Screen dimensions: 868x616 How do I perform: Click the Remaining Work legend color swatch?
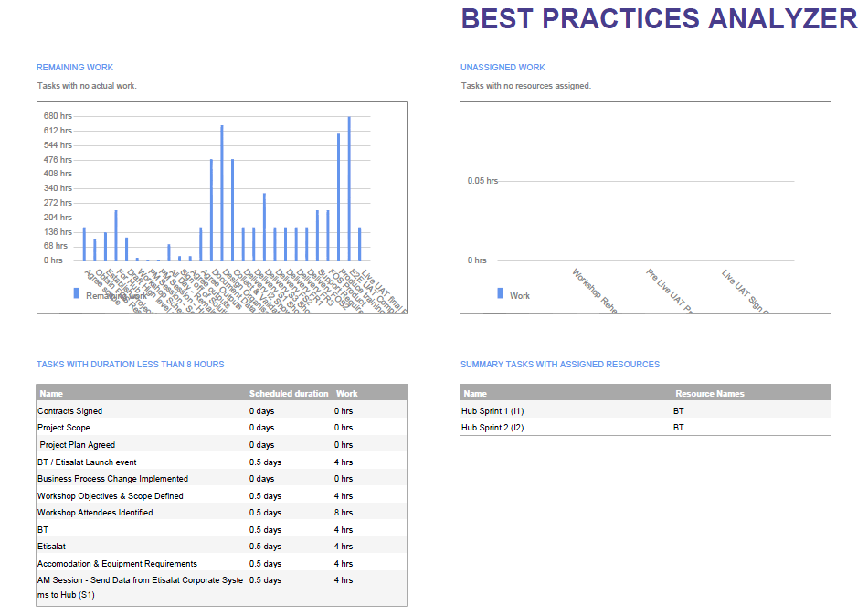76,293
